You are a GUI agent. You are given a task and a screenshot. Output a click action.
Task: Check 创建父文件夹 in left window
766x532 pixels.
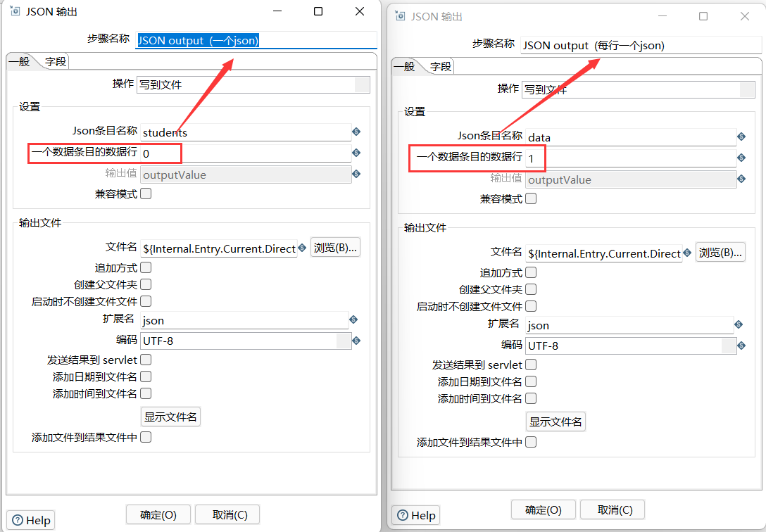(x=146, y=284)
